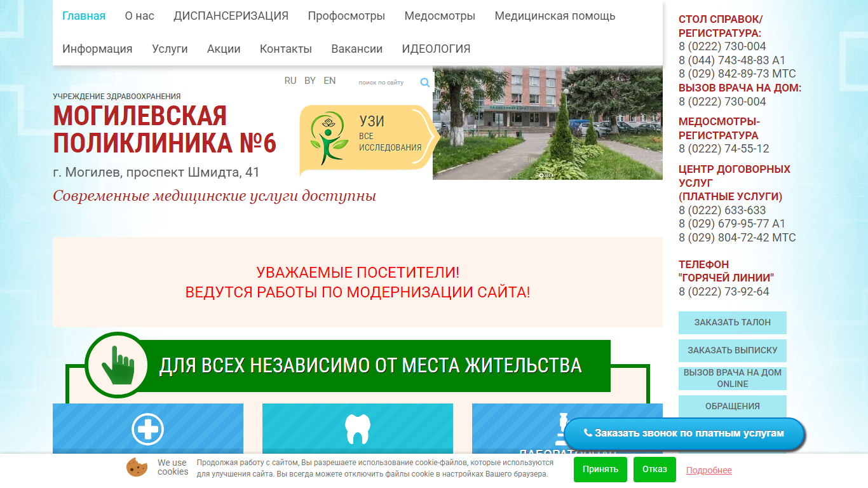
Task: Click the cookie icon in the cookie banner
Action: point(137,467)
